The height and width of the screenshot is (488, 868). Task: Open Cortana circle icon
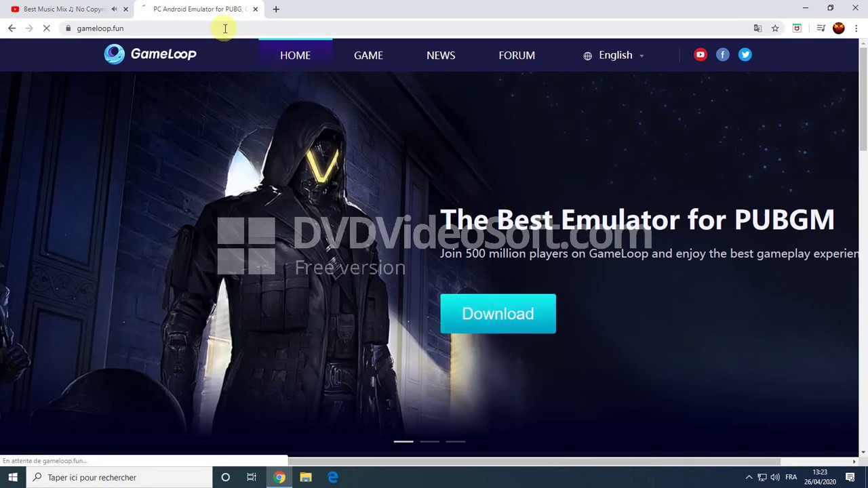pos(225,477)
